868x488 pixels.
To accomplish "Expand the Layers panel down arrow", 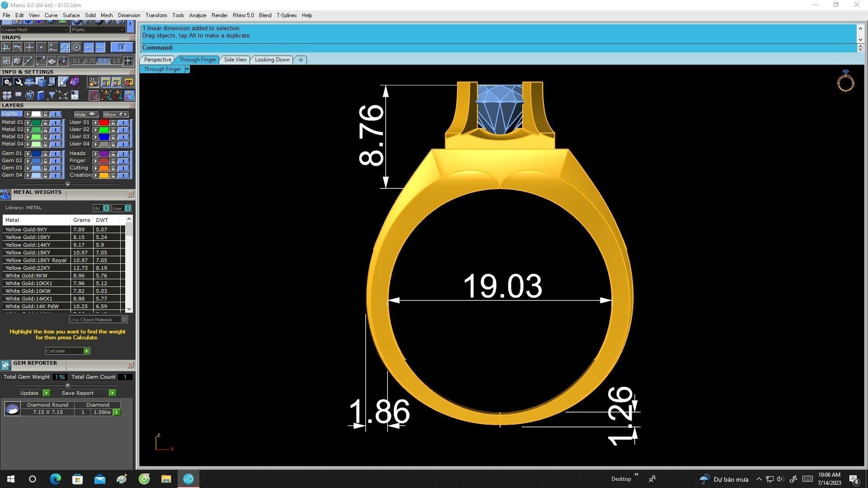I will pos(67,184).
